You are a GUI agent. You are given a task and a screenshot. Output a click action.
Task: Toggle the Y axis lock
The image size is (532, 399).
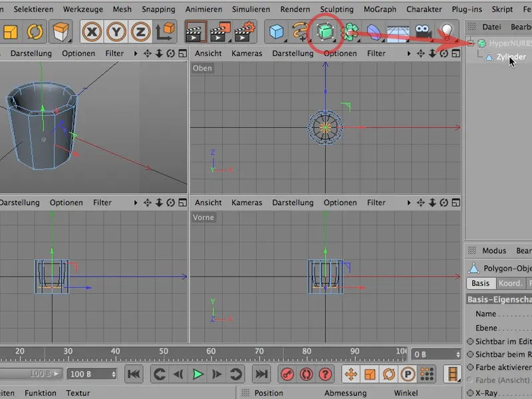[x=116, y=32]
